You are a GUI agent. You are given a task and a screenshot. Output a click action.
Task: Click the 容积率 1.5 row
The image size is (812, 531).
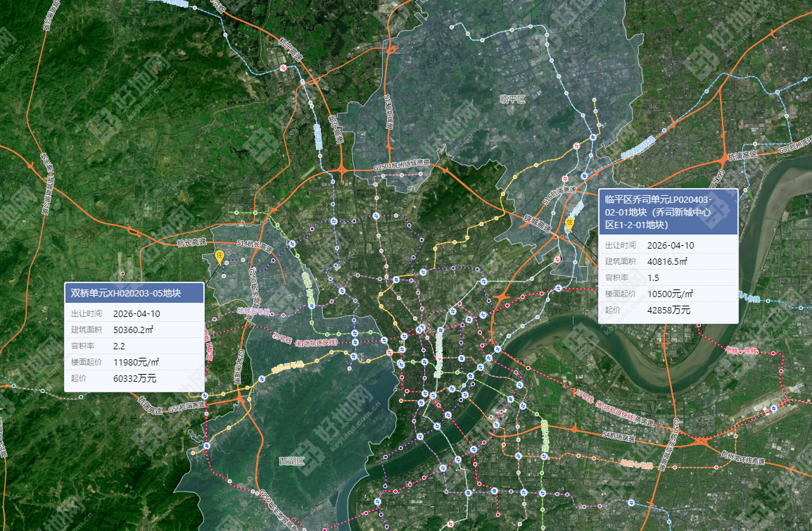667,277
